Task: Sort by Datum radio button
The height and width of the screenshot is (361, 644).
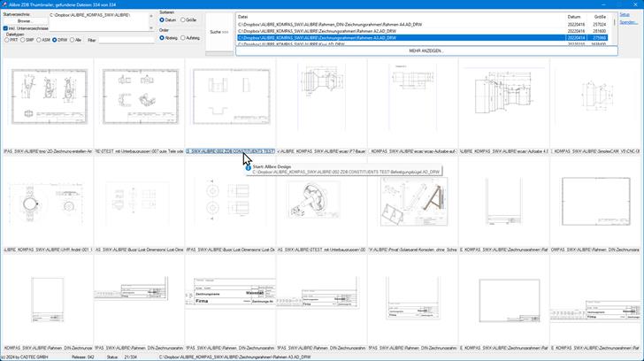Action: (162, 19)
